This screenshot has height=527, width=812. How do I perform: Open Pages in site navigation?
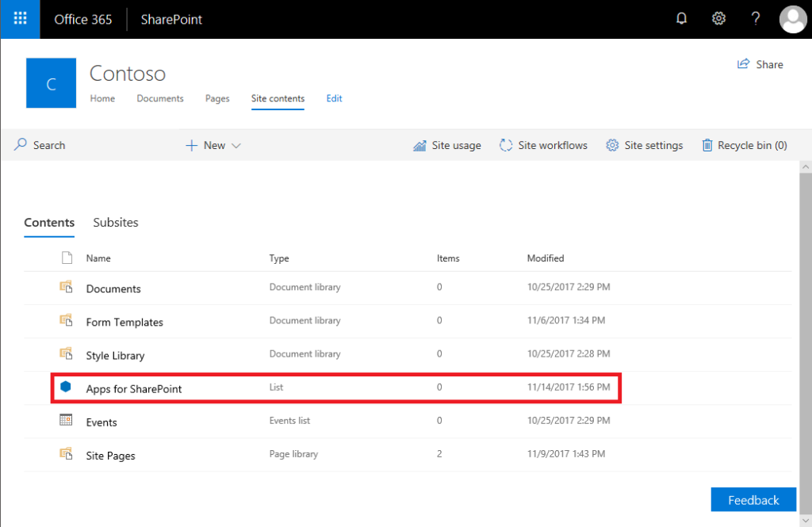click(x=217, y=98)
